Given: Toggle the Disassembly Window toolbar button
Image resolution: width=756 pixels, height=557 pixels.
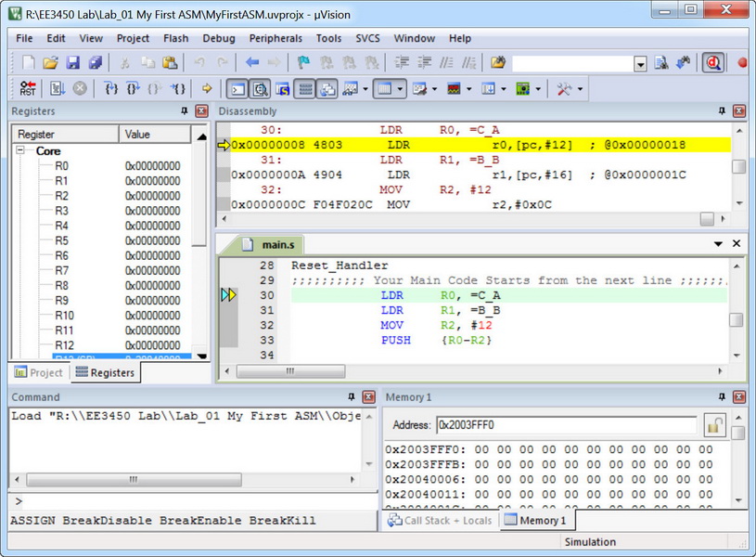Looking at the screenshot, I should [x=260, y=88].
